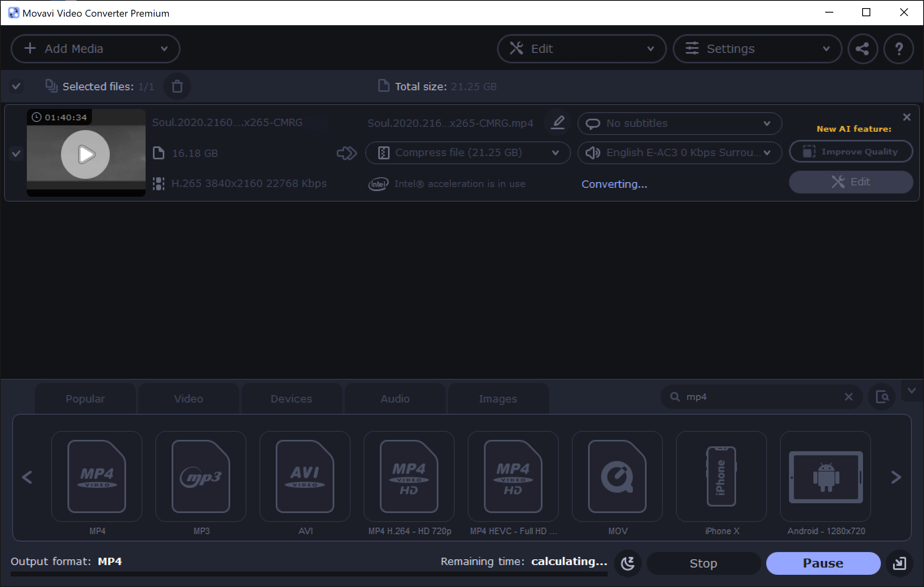
Task: Click Intel acceleration is in use text
Action: pos(460,184)
